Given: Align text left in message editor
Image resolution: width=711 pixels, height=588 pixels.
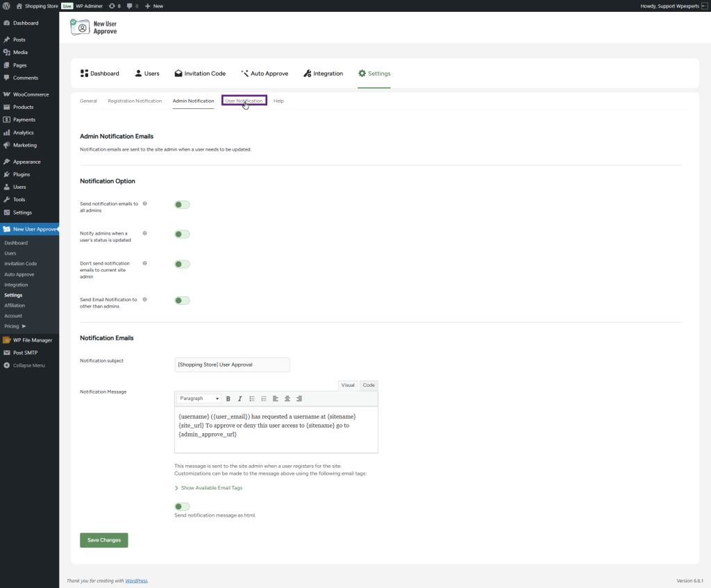Looking at the screenshot, I should [x=275, y=399].
